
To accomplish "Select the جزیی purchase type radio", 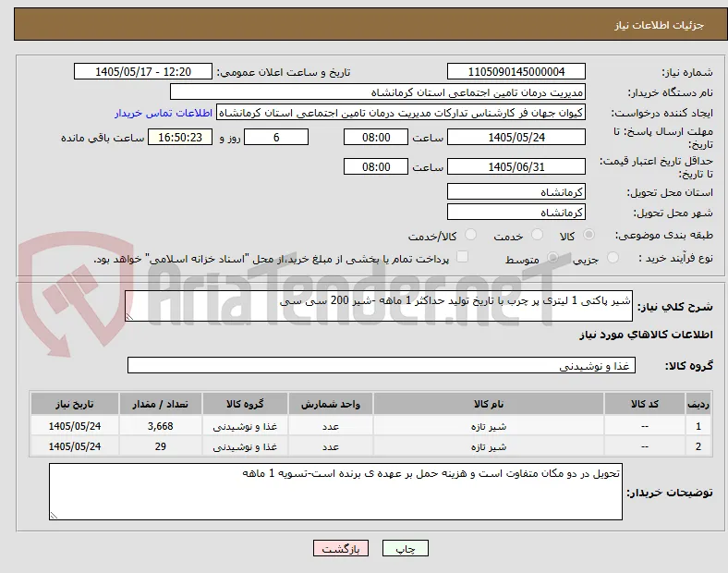I will (613, 258).
